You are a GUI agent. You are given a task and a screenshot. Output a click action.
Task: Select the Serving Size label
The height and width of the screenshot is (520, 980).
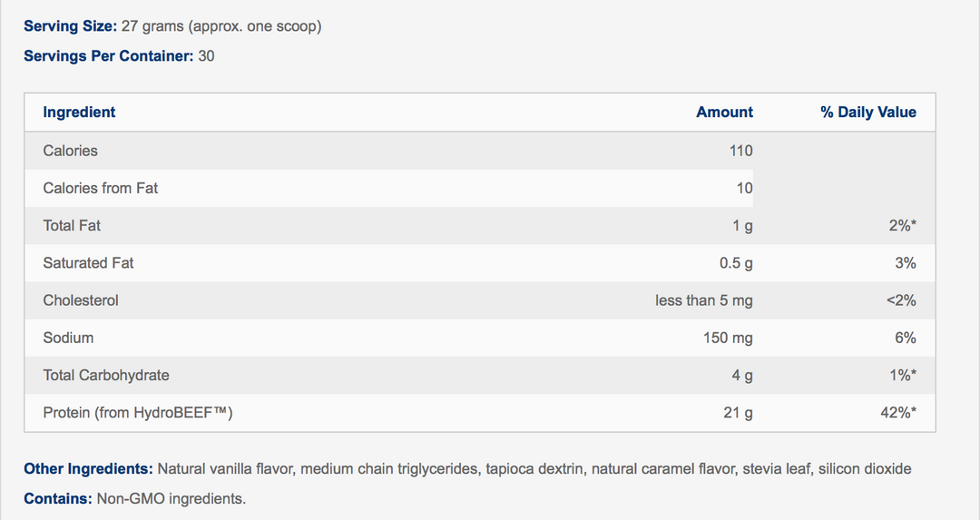[69, 26]
